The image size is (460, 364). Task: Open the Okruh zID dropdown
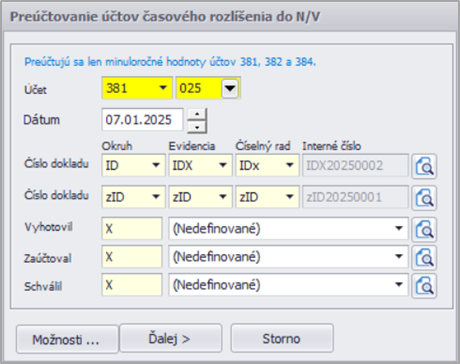(x=156, y=197)
